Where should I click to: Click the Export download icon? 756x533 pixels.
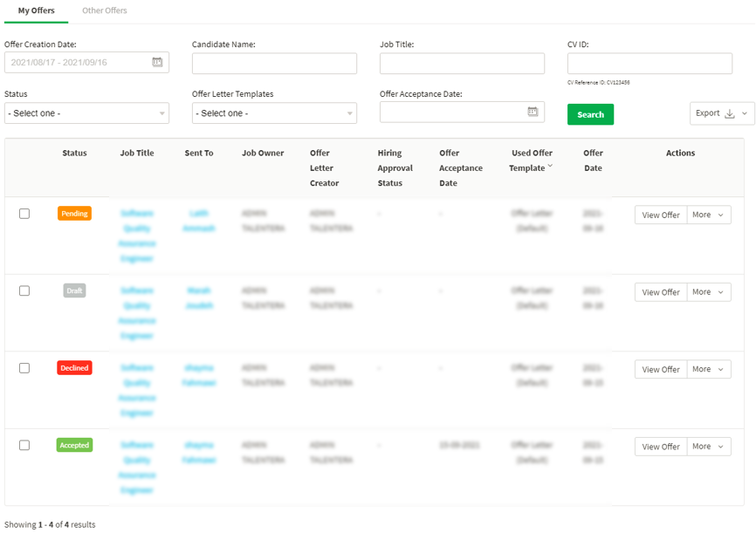click(x=730, y=113)
